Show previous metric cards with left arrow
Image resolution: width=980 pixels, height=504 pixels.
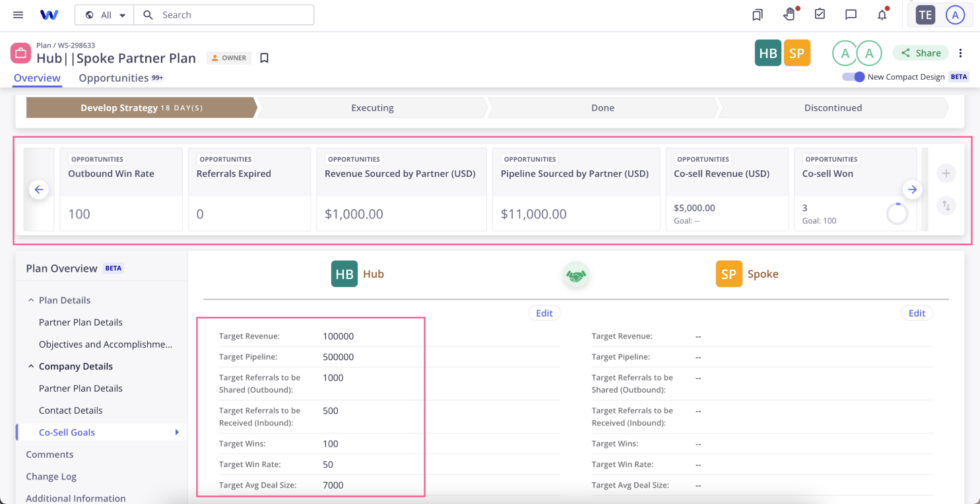pos(39,190)
